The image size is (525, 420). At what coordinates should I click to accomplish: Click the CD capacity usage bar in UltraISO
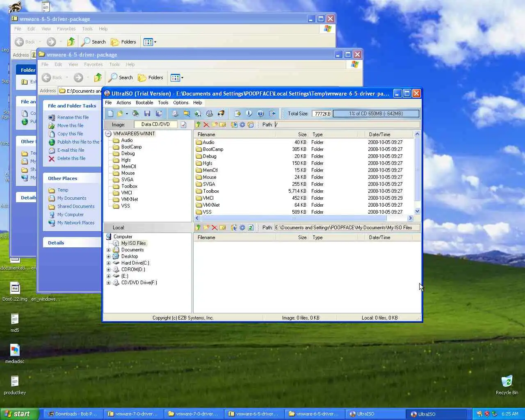click(x=376, y=114)
